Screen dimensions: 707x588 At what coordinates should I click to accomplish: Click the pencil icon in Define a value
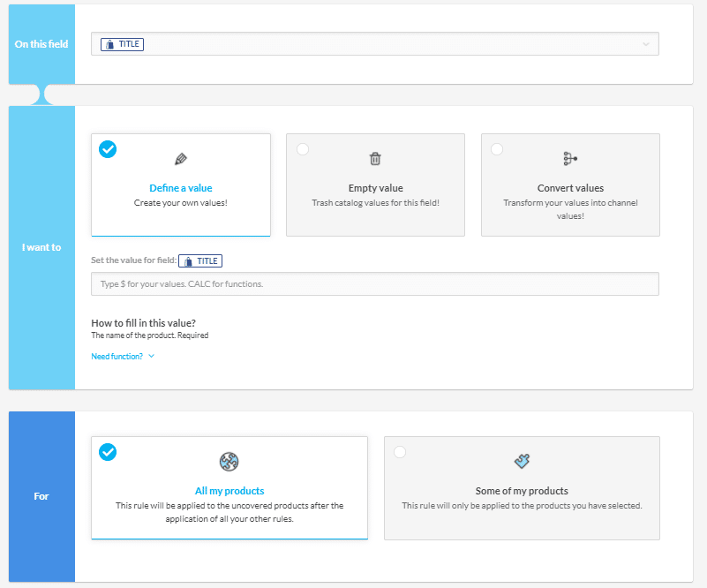click(x=181, y=159)
